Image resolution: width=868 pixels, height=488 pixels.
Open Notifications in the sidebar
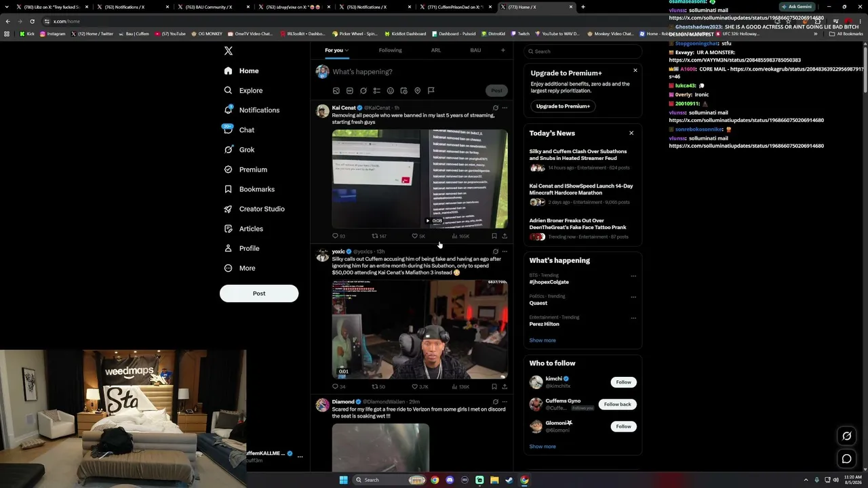pos(252,110)
